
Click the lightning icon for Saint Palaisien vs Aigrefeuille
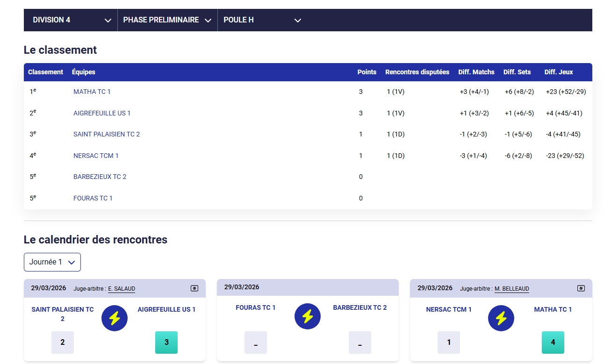[x=115, y=318]
